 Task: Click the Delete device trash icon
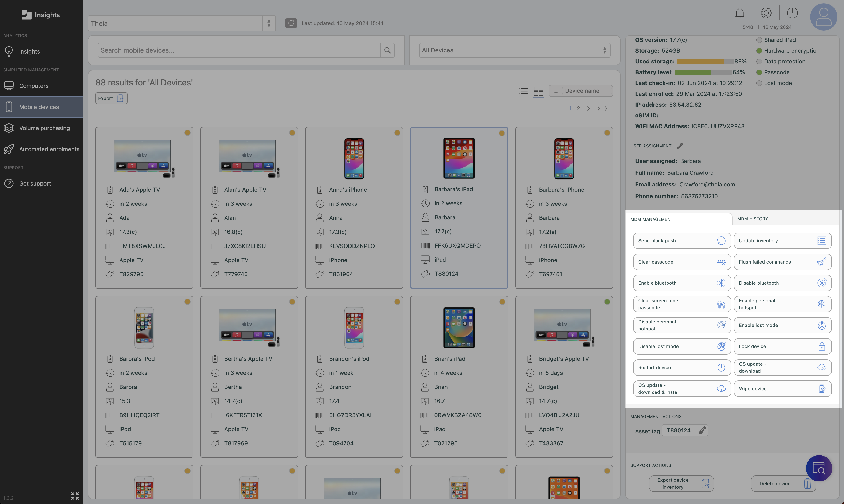point(808,484)
